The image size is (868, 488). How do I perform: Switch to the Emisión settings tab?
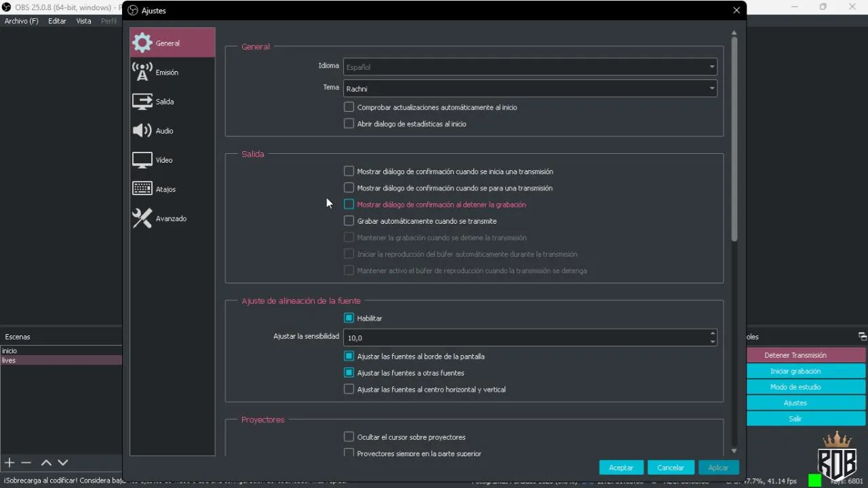(172, 73)
